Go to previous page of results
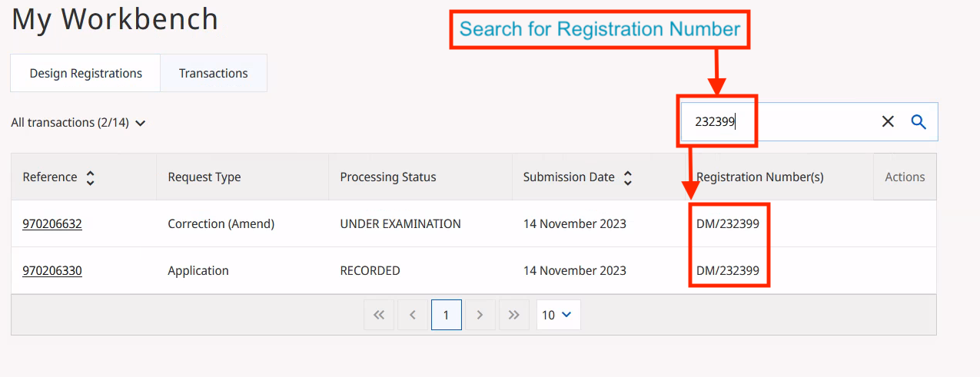The height and width of the screenshot is (377, 980). coord(413,315)
